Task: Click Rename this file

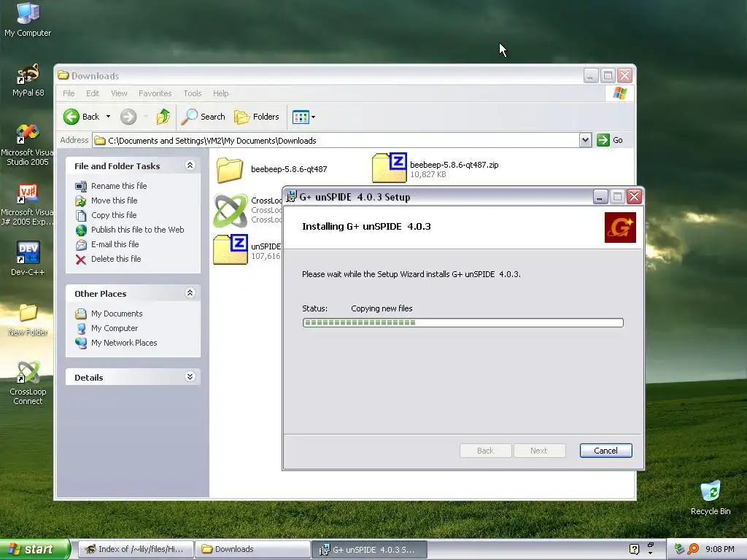Action: [x=111, y=186]
